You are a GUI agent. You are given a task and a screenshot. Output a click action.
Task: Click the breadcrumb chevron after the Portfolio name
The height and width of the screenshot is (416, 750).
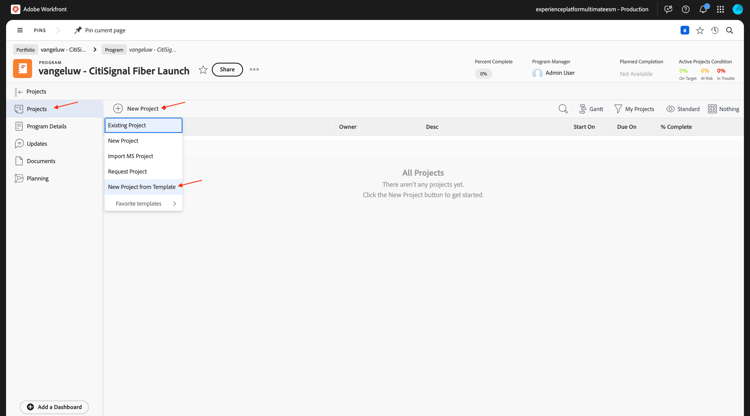pos(95,49)
